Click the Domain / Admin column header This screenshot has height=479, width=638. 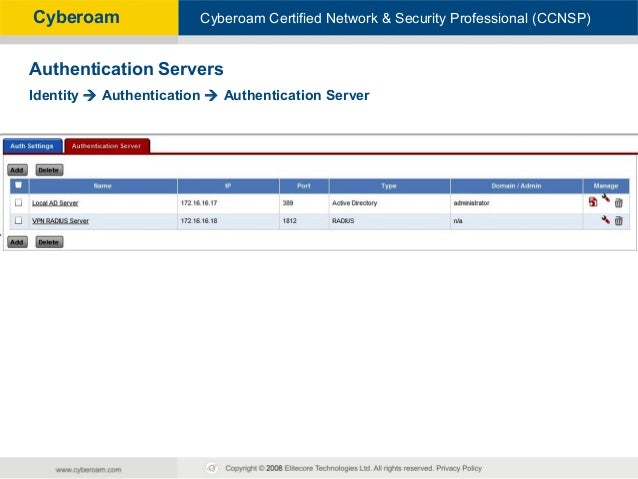[x=516, y=186]
